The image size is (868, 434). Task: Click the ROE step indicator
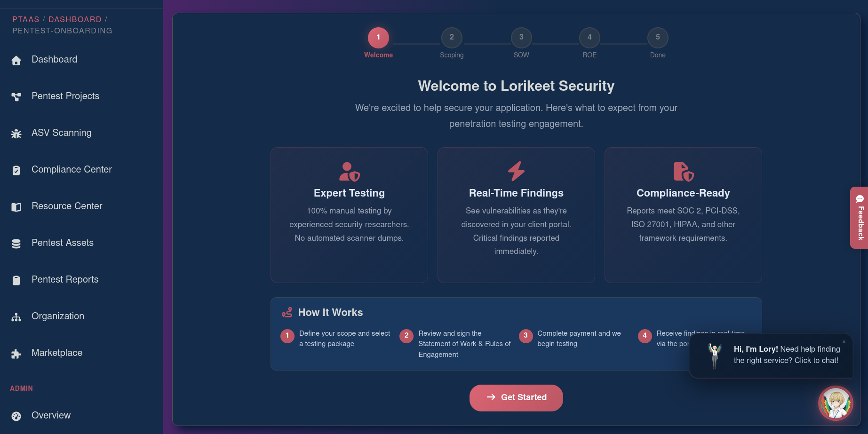(589, 38)
